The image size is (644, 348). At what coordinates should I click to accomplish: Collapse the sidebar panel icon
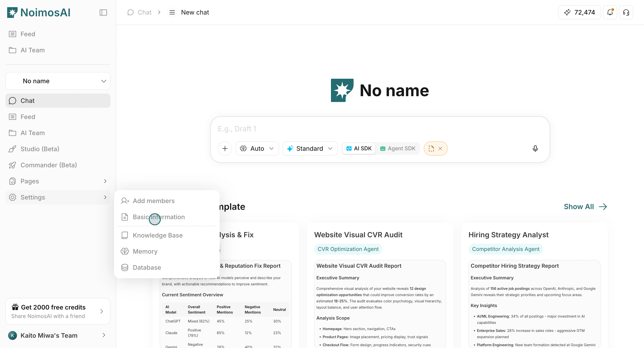pyautogui.click(x=103, y=13)
